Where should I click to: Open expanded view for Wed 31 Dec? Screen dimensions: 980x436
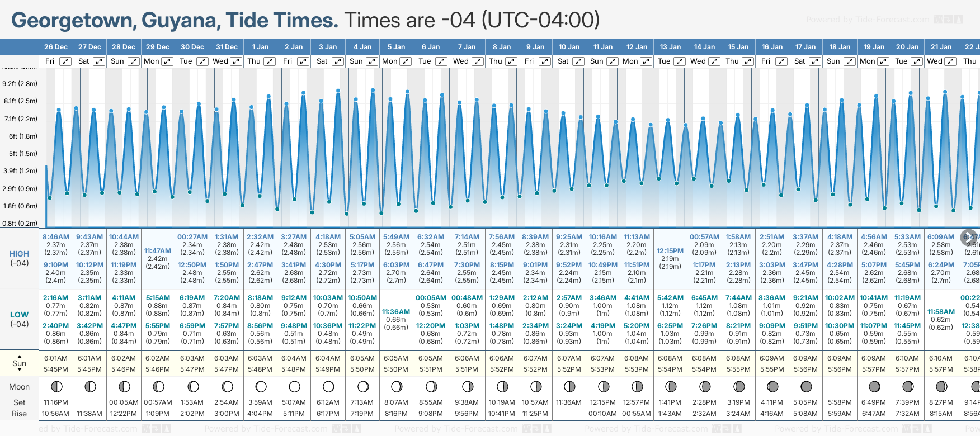(x=236, y=61)
